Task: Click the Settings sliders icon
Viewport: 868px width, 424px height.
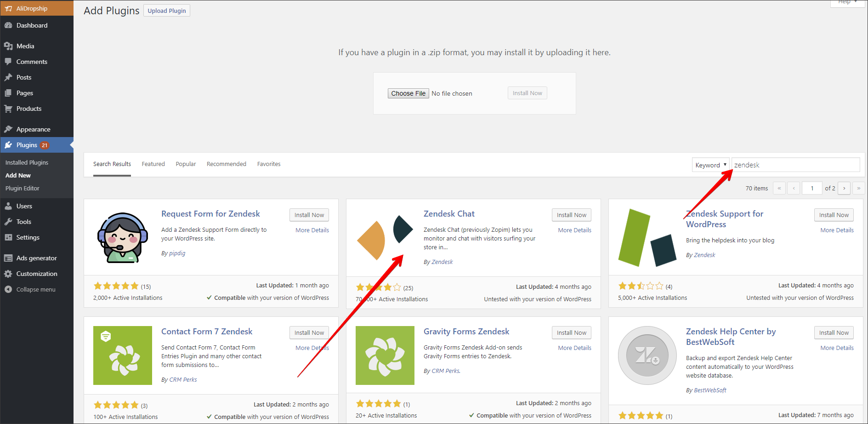Action: tap(8, 237)
